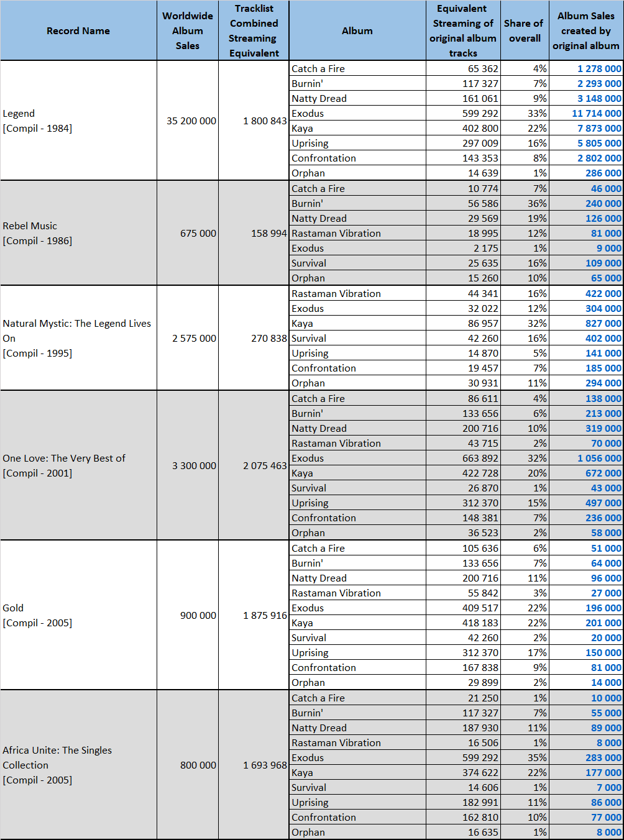Screen dimensions: 624x840
Task: Select the Legend [Compil - 1984] cell
Action: [78, 121]
